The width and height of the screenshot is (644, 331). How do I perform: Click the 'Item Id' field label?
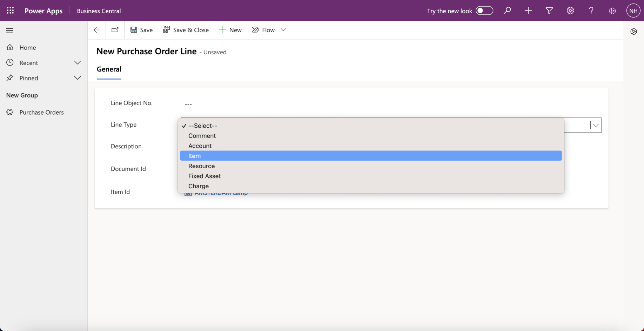120,192
